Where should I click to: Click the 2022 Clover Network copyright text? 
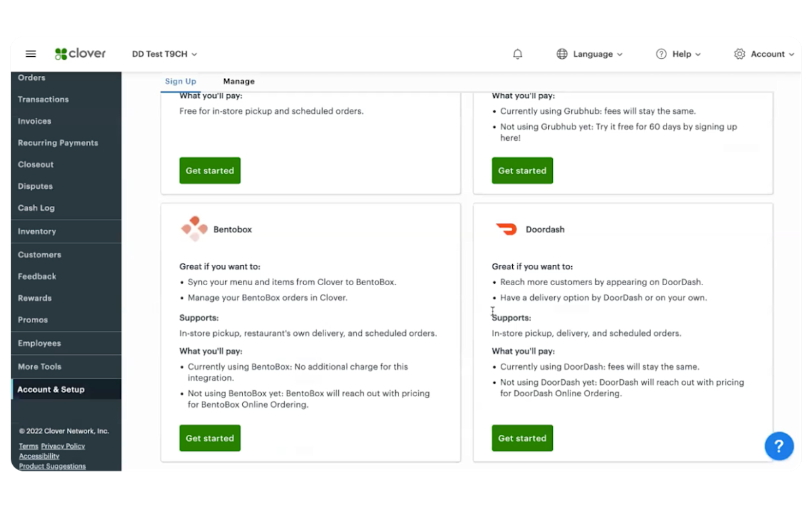click(x=64, y=431)
